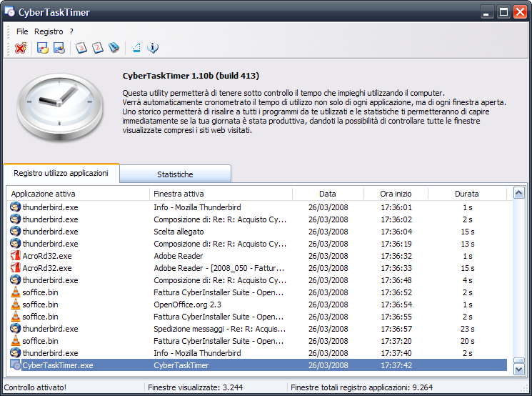532x396 pixels.
Task: Click the '23 s' duration cell
Action: tap(467, 329)
